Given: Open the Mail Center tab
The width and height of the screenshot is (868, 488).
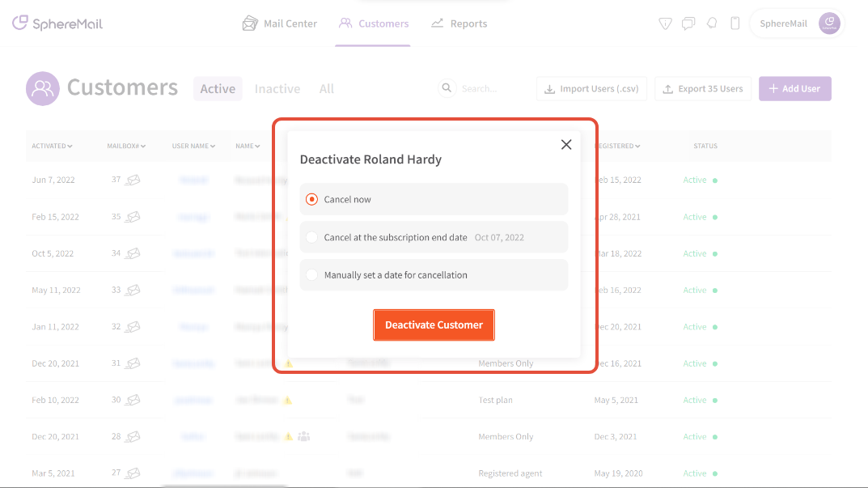Looking at the screenshot, I should pyautogui.click(x=280, y=23).
